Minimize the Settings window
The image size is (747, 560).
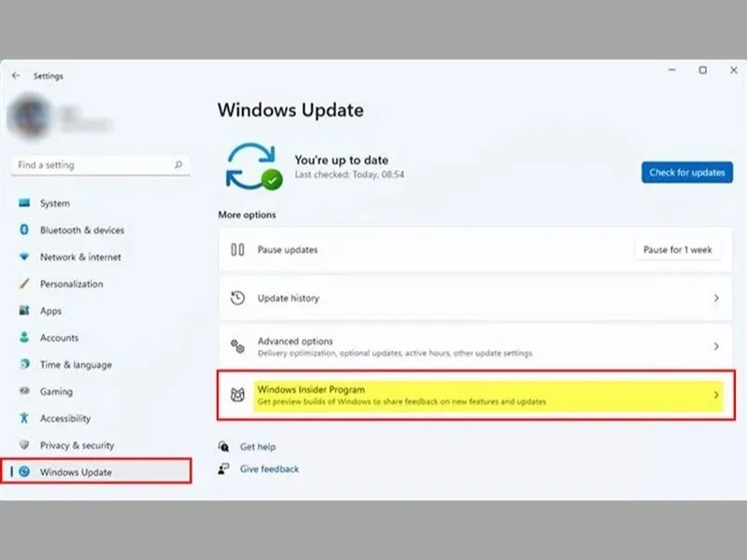671,70
